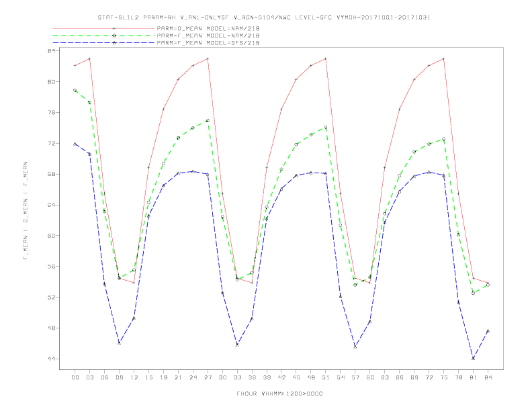Click y-axis tick label 48
This screenshot has width=532, height=411.
coord(52,328)
